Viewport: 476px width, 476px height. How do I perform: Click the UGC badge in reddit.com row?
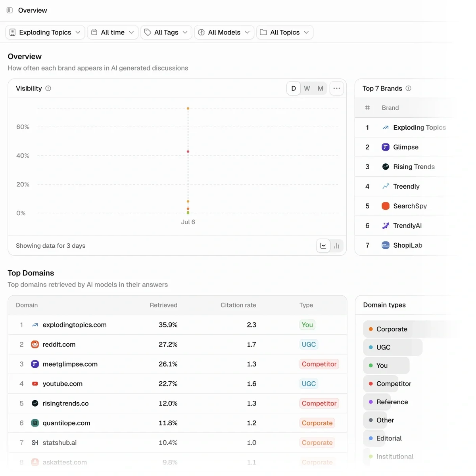point(309,344)
